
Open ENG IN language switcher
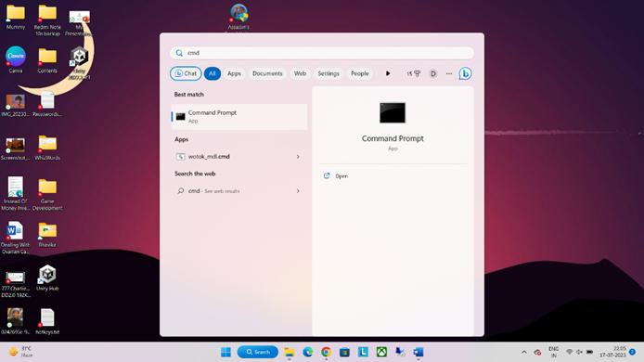point(554,352)
